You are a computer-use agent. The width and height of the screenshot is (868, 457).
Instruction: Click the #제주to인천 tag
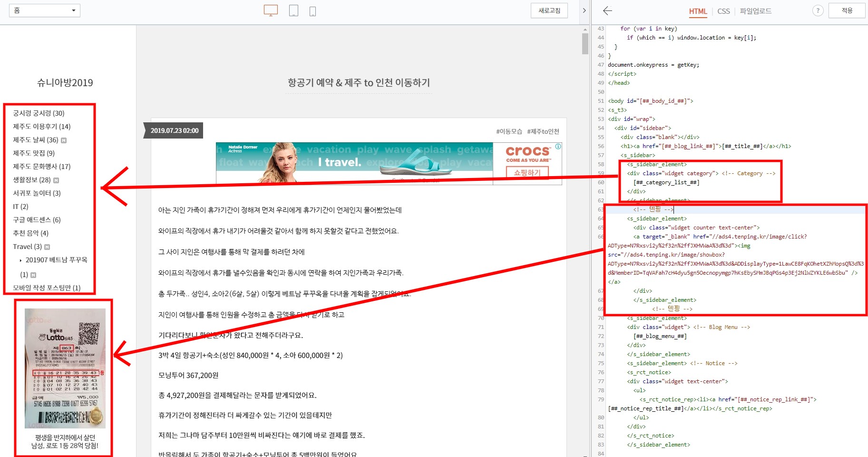[x=543, y=131]
